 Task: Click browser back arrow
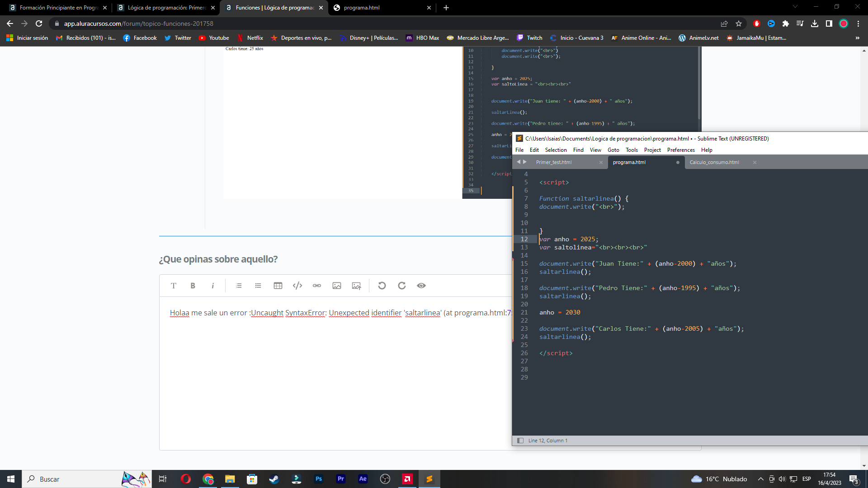(x=10, y=23)
